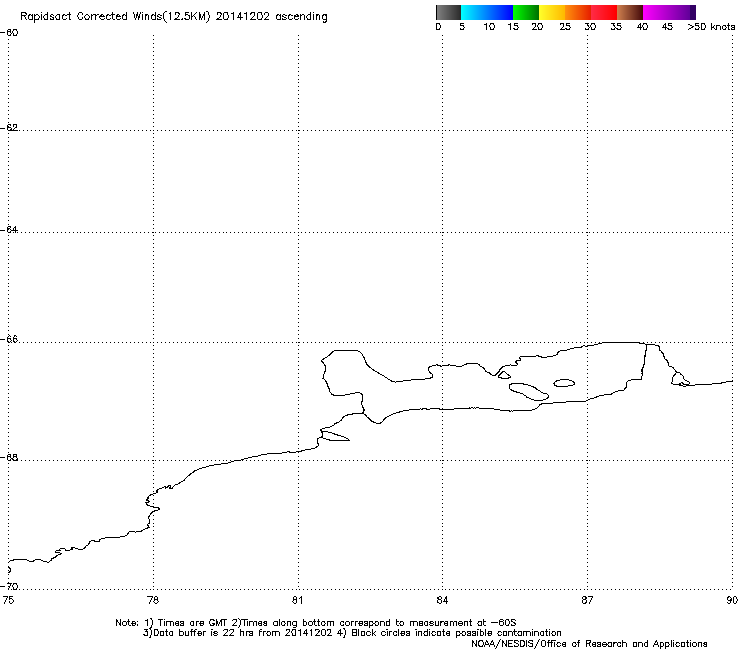Click the longitude label 87
The width and height of the screenshot is (740, 650).
pyautogui.click(x=587, y=600)
